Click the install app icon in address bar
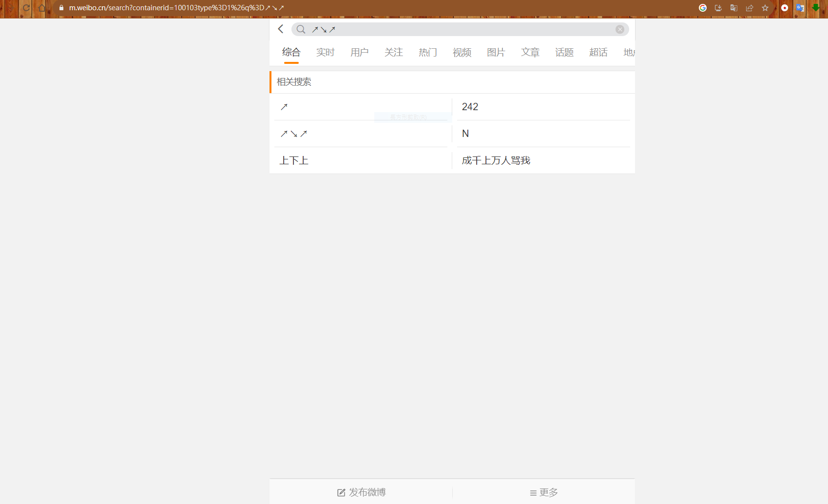 coord(718,8)
